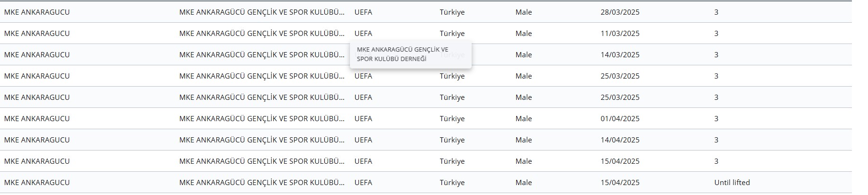Click the value 3 in the 11/03/2025 row
The height and width of the screenshot is (195, 868).
(x=716, y=33)
